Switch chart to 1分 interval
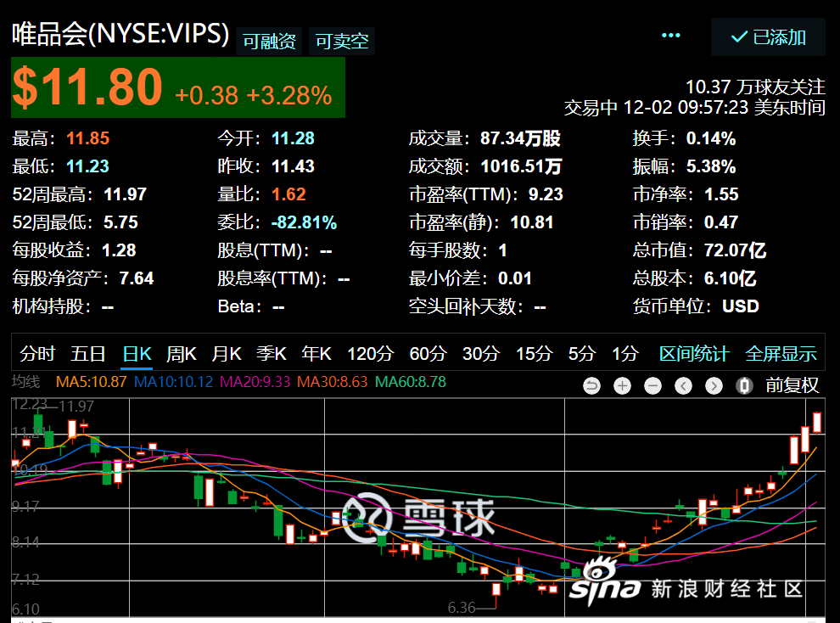The width and height of the screenshot is (840, 623). pyautogui.click(x=625, y=354)
